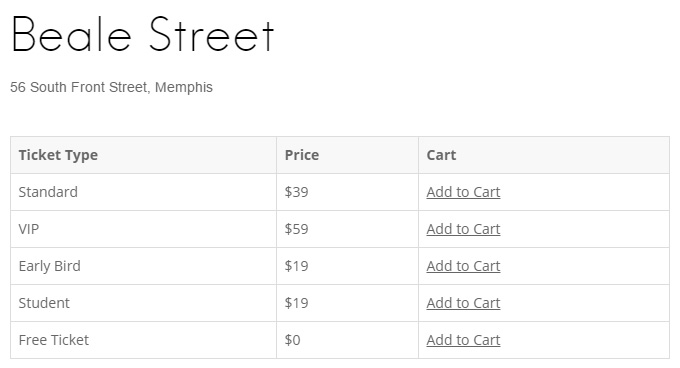Click the $59 VIP price
680x368 pixels.
coord(296,229)
